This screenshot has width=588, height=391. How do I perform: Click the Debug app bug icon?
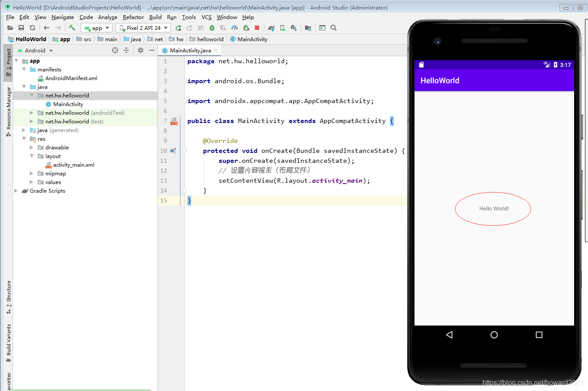click(x=212, y=28)
